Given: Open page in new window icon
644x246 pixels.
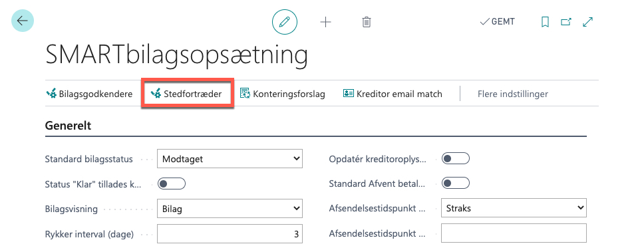Looking at the screenshot, I should pyautogui.click(x=566, y=22).
